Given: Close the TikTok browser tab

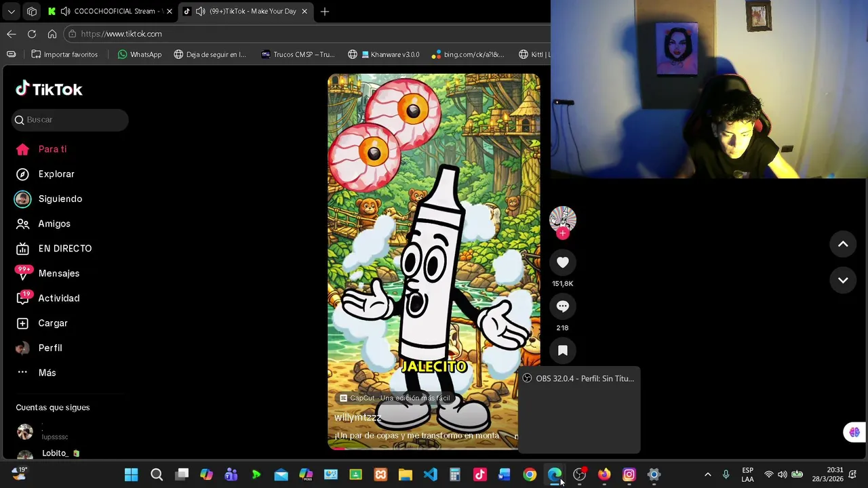Looking at the screenshot, I should 304,12.
